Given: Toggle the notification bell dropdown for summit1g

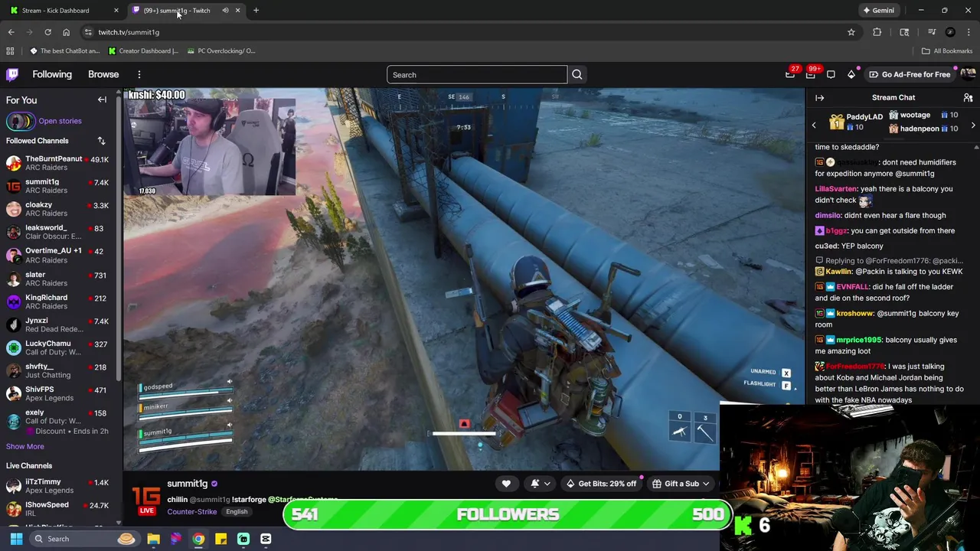Looking at the screenshot, I should click(x=539, y=484).
